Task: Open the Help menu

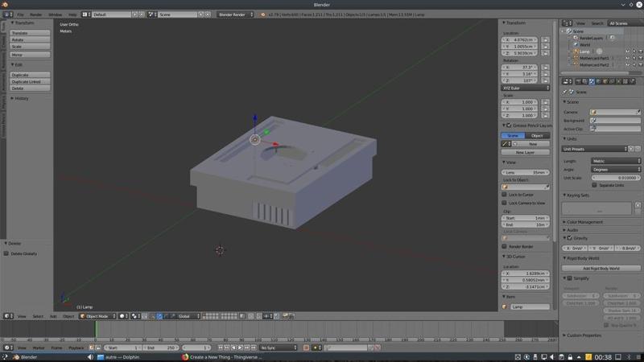Action: 72,14
